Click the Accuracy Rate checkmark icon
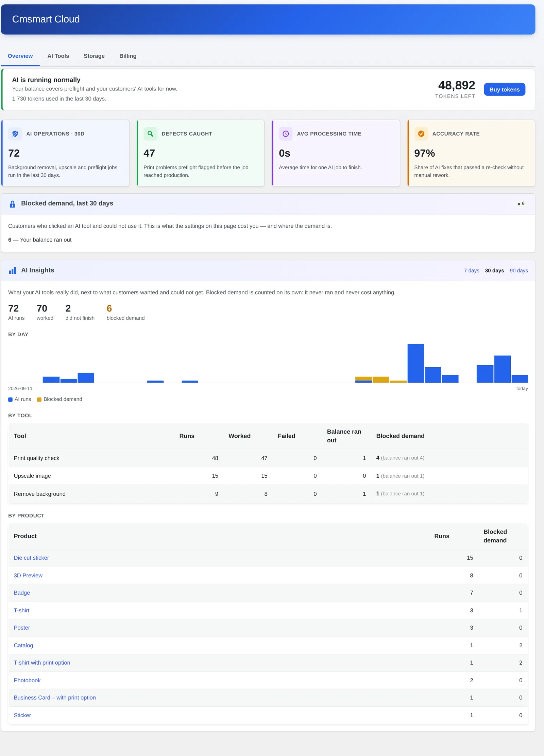 (x=421, y=134)
